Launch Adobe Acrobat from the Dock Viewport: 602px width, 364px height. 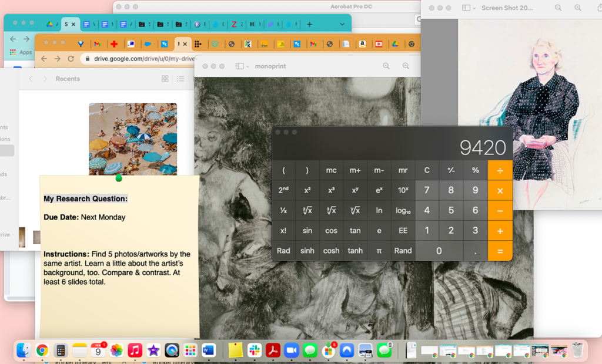tap(273, 350)
